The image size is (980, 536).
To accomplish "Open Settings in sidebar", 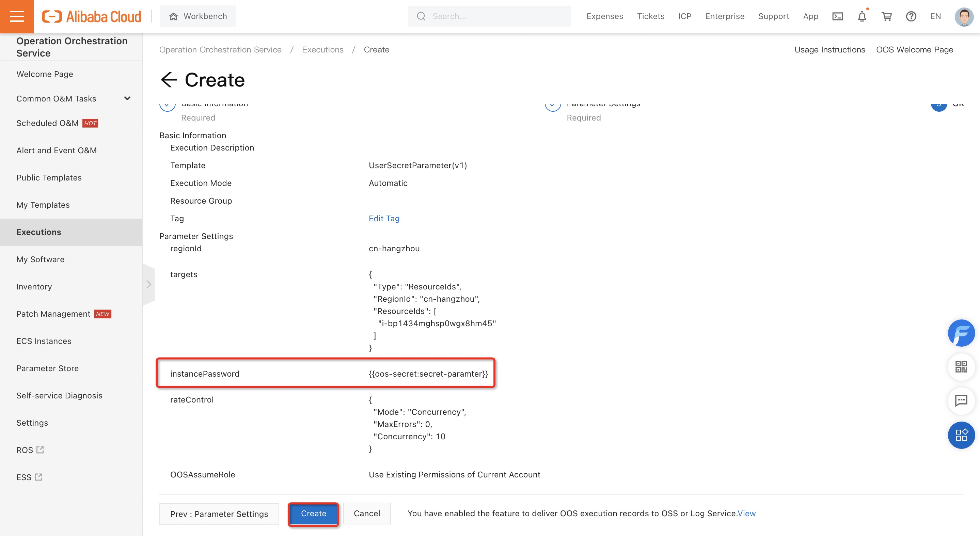I will (x=32, y=423).
